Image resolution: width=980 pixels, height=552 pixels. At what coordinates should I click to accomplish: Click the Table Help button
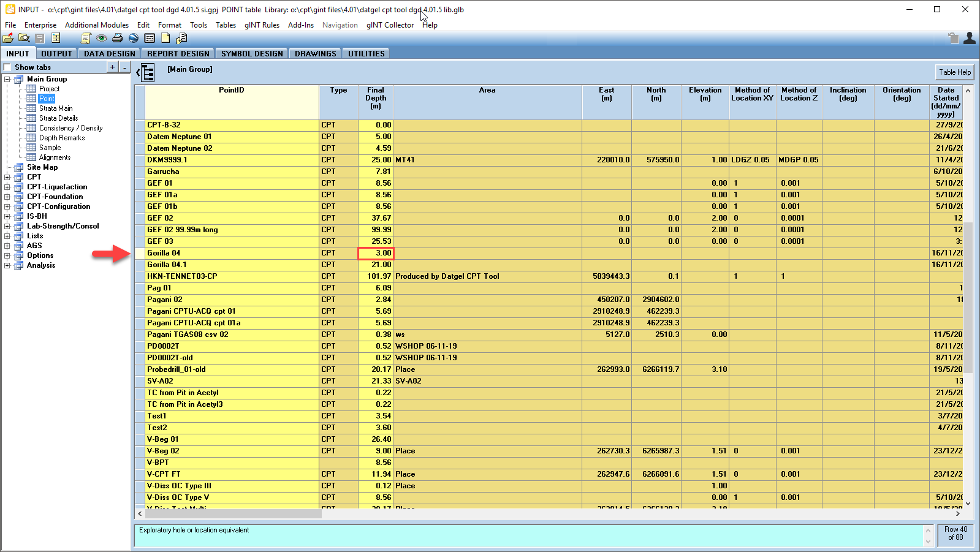[x=954, y=72]
